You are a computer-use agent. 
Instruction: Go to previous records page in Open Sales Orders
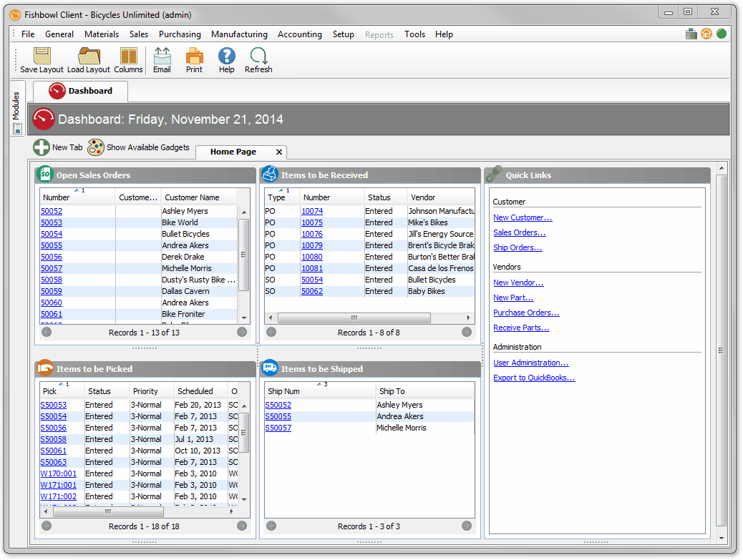pyautogui.click(x=47, y=332)
